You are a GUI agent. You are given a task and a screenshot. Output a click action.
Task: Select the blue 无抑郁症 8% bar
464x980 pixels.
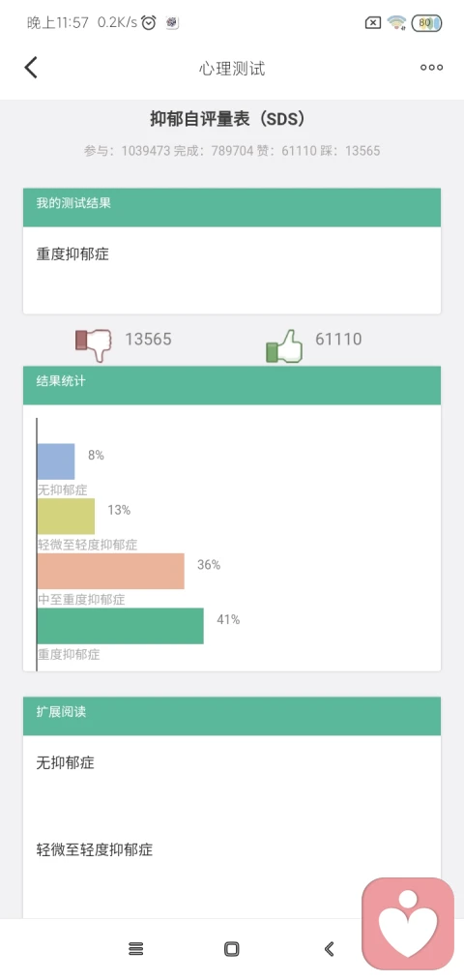coord(56,461)
